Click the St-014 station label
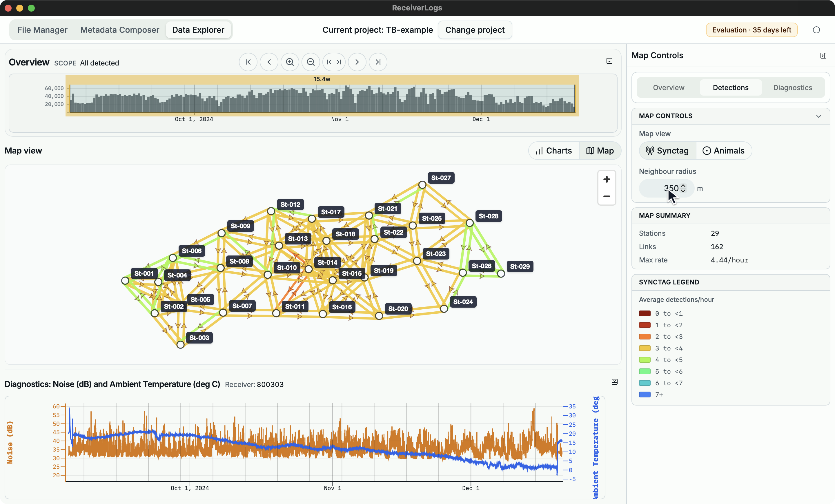The width and height of the screenshot is (835, 504). click(327, 262)
